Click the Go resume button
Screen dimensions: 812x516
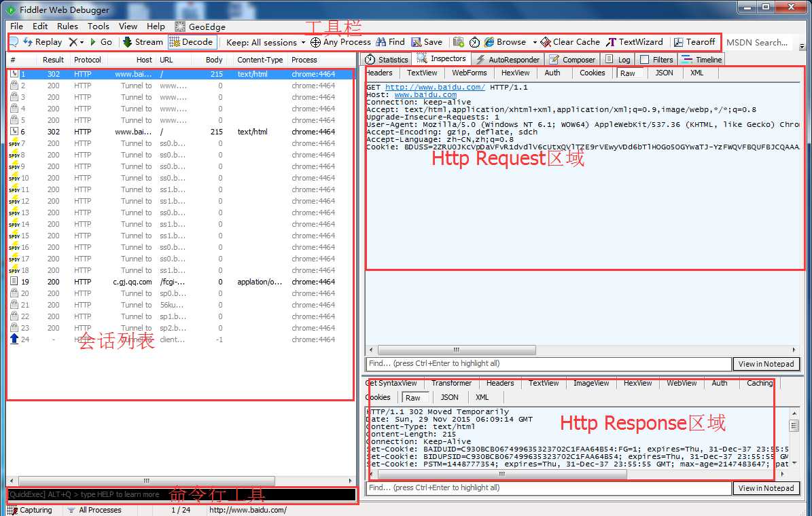pos(101,42)
